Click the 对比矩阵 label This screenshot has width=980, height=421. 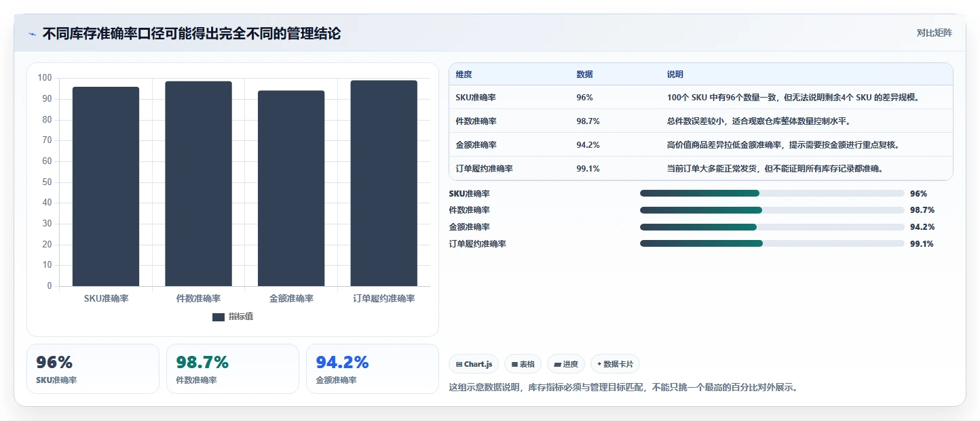point(934,33)
